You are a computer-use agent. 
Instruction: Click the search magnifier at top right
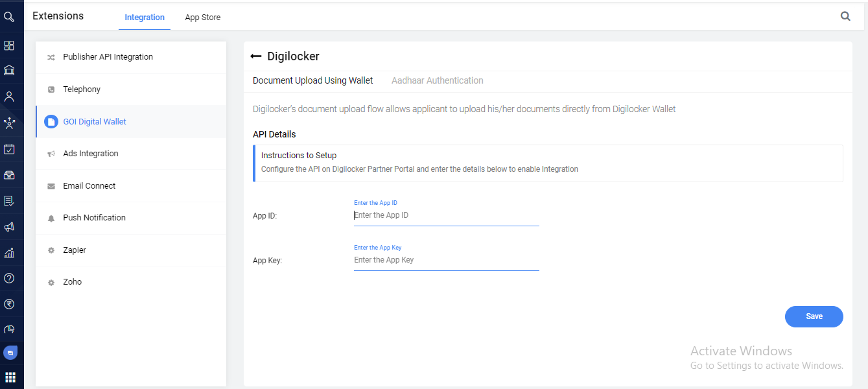pyautogui.click(x=845, y=17)
